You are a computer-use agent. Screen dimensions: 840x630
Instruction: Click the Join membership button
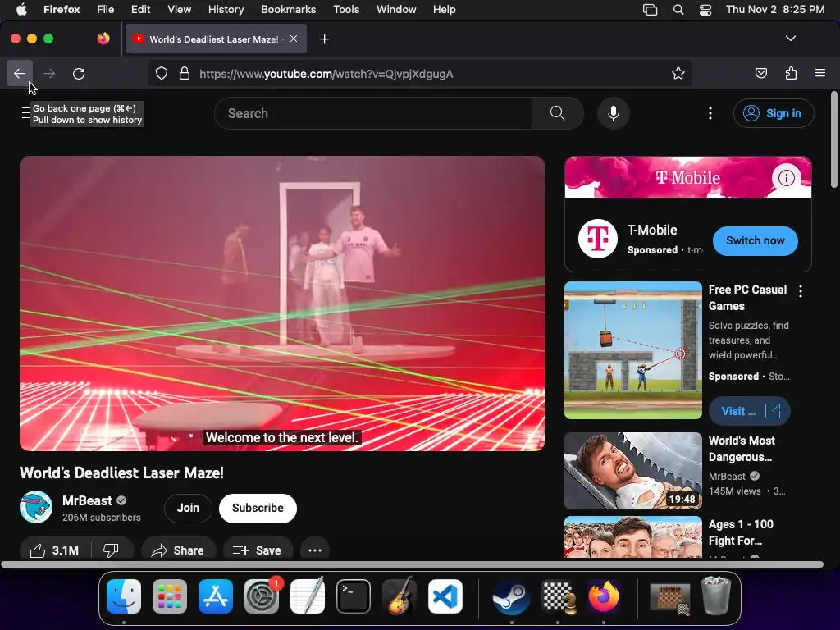coord(188,508)
